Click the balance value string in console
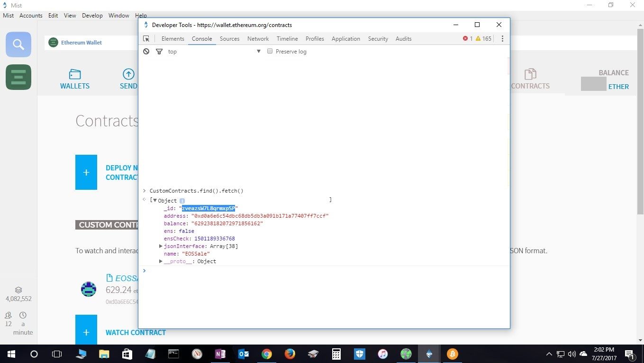 tap(227, 223)
